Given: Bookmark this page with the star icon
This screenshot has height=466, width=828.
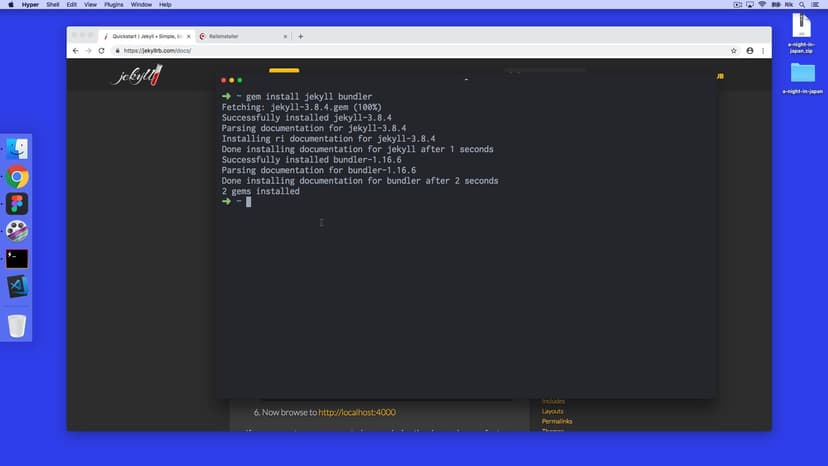Looking at the screenshot, I should 735,50.
